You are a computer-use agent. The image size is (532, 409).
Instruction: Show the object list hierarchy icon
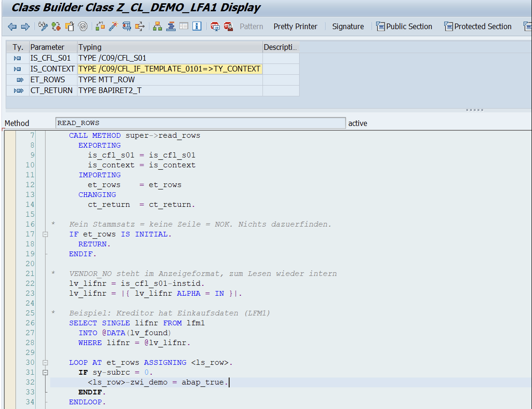point(157,26)
